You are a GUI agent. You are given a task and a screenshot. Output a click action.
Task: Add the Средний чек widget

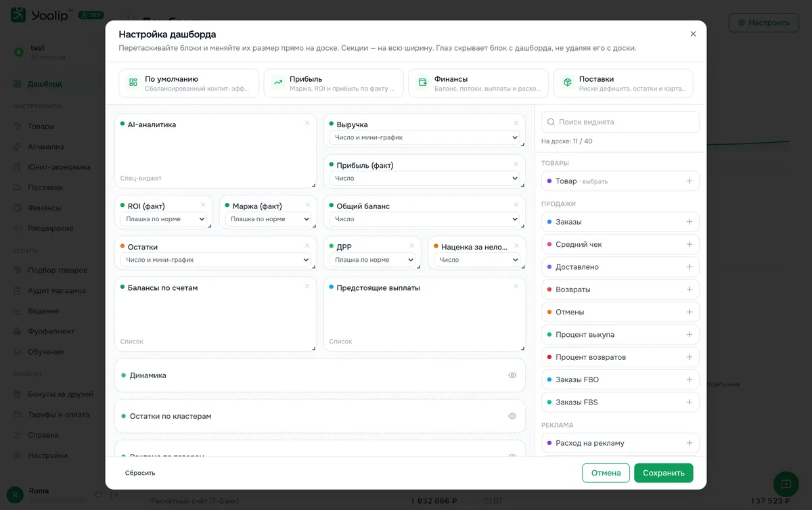(x=690, y=244)
